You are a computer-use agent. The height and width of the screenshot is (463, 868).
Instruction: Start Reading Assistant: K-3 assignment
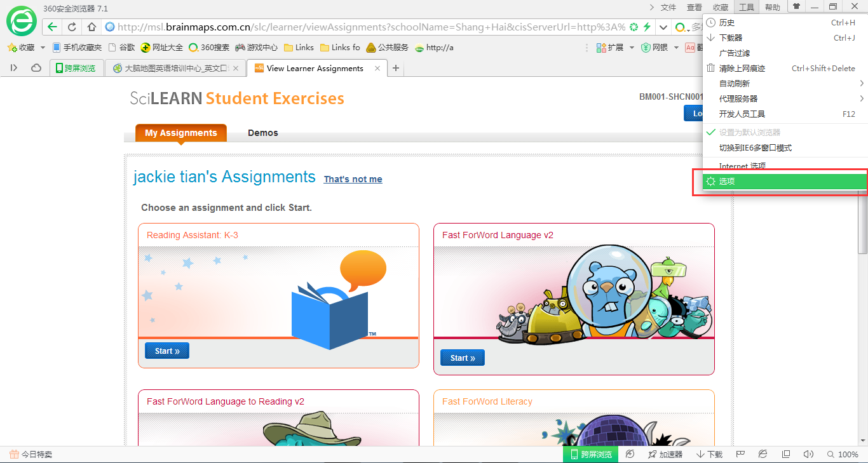[167, 351]
